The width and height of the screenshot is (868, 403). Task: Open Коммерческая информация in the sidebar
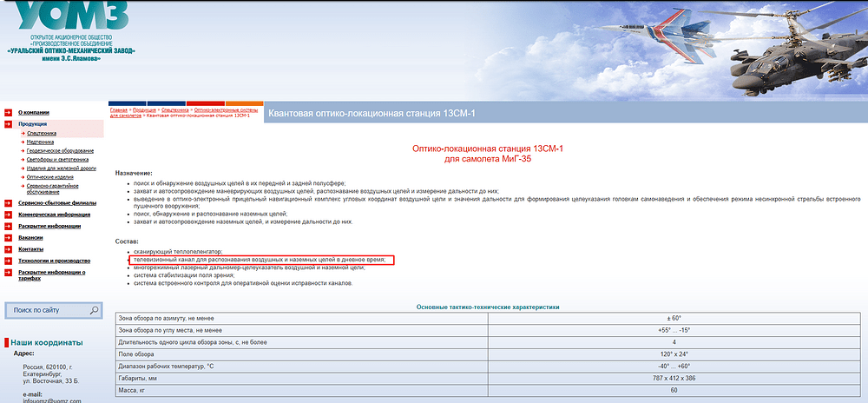coord(54,215)
